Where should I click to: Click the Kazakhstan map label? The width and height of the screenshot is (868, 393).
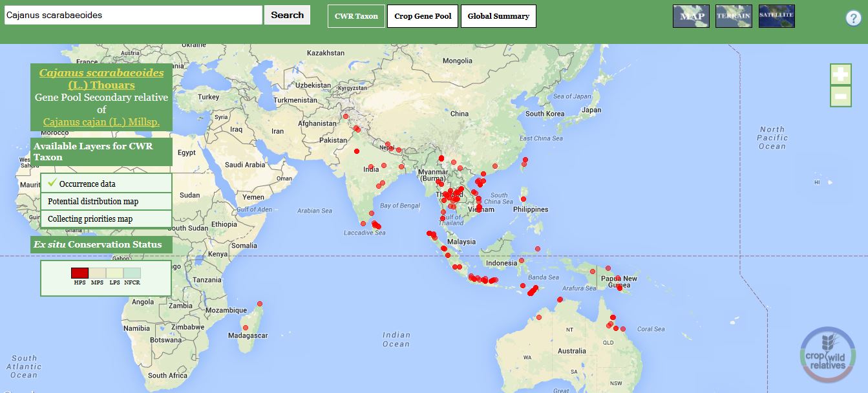[x=327, y=53]
